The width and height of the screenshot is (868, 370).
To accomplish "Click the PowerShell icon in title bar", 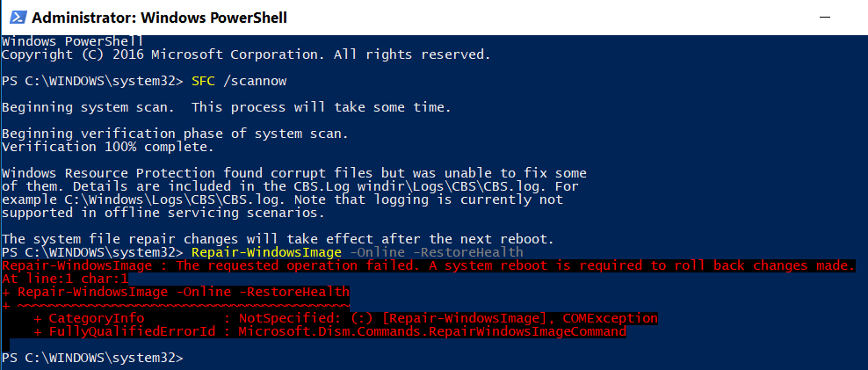I will click(17, 18).
